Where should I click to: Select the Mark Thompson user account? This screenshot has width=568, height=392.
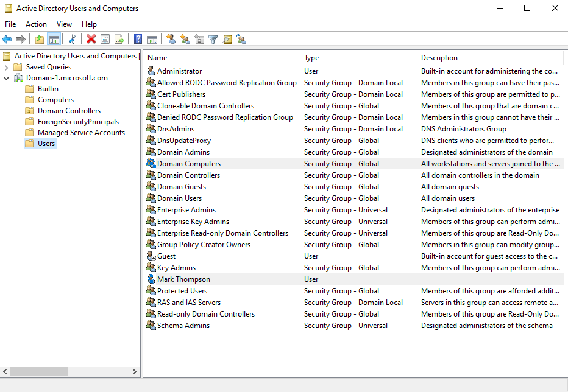[183, 279]
